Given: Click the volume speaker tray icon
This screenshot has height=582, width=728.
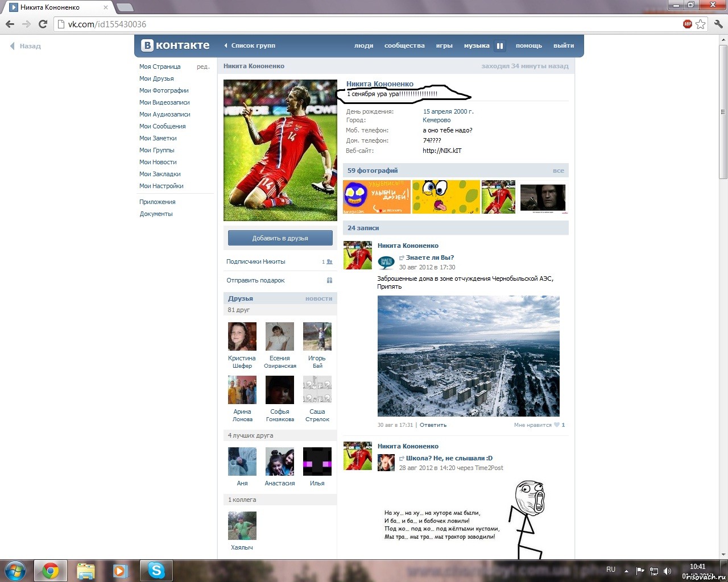Looking at the screenshot, I should (668, 571).
